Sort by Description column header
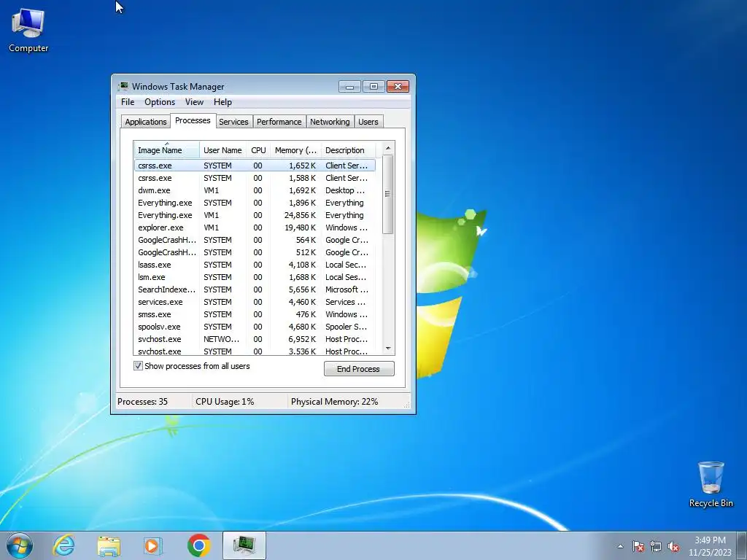Viewport: 747px width, 560px height. 348,150
